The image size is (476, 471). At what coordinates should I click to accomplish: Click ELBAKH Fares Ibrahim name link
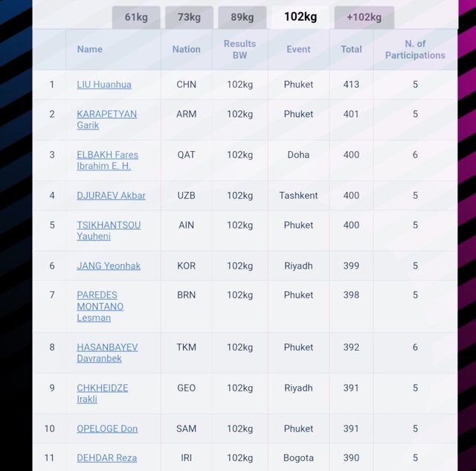(x=107, y=160)
